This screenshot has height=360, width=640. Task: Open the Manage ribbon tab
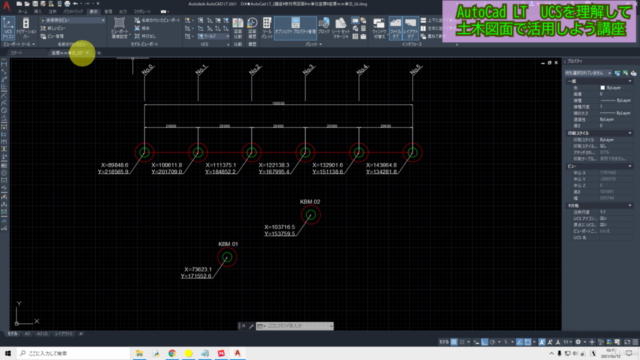[108, 11]
